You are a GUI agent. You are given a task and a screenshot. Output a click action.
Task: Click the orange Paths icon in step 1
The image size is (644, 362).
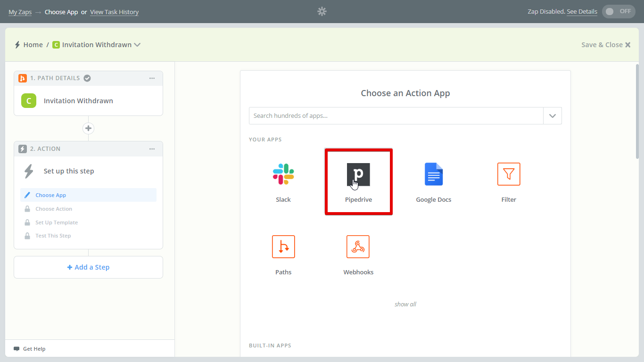click(22, 78)
